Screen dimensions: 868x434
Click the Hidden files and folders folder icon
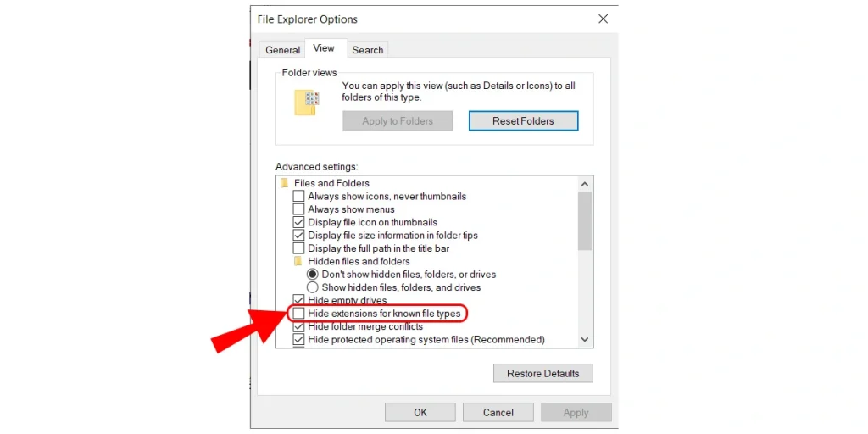(298, 261)
